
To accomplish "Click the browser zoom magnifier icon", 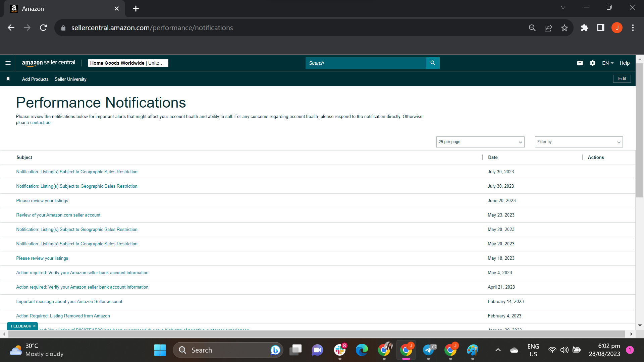I will 532,28.
